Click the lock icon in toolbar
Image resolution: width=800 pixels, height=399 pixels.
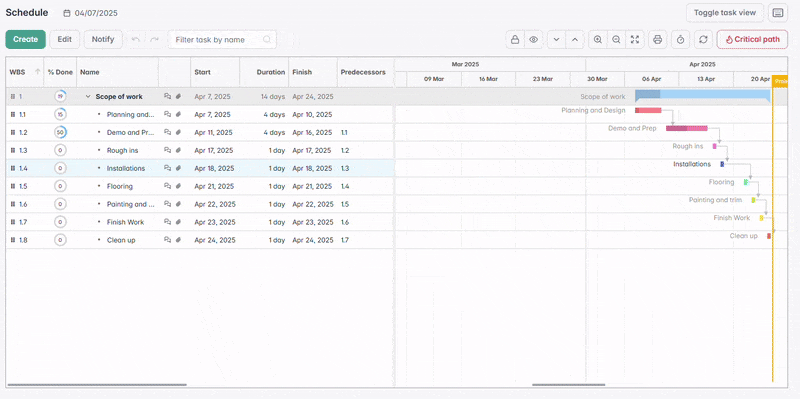[515, 39]
